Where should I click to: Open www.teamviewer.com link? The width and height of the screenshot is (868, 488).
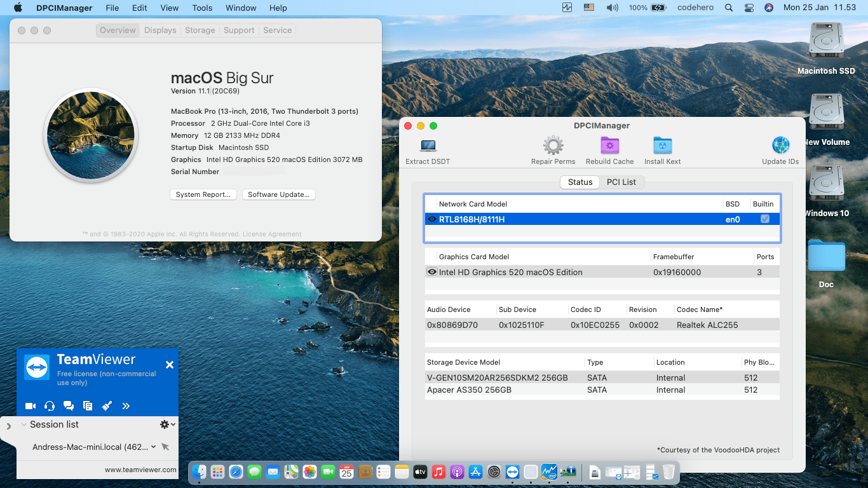[x=140, y=470]
